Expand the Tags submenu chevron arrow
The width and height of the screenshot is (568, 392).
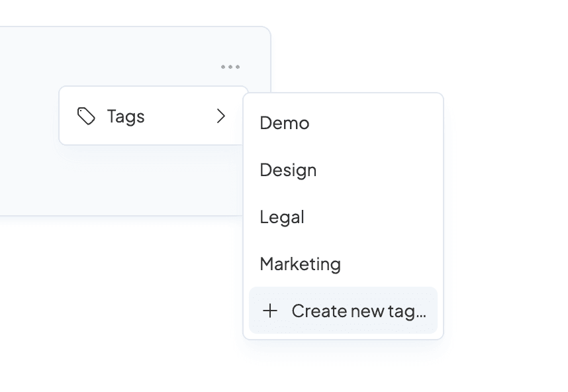(221, 116)
